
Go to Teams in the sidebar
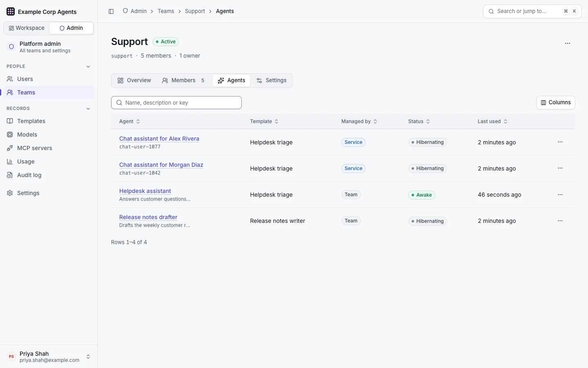[x=49, y=92]
